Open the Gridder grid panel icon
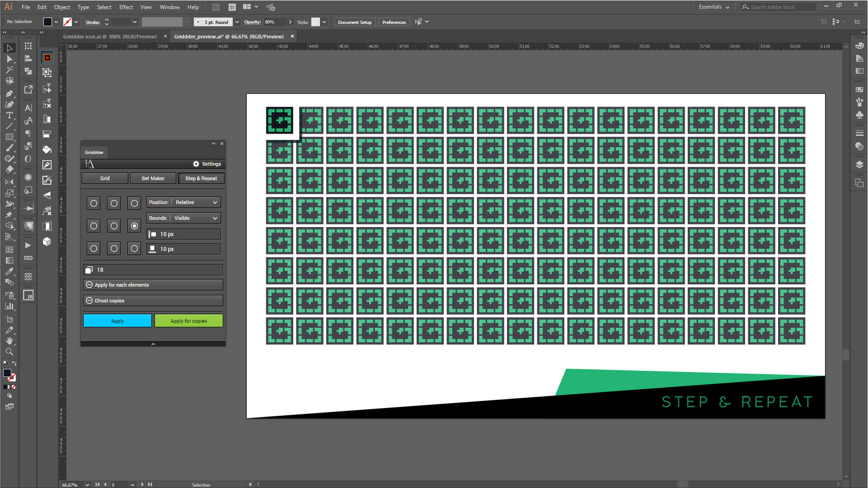Viewport: 868px width, 488px height. [x=28, y=276]
